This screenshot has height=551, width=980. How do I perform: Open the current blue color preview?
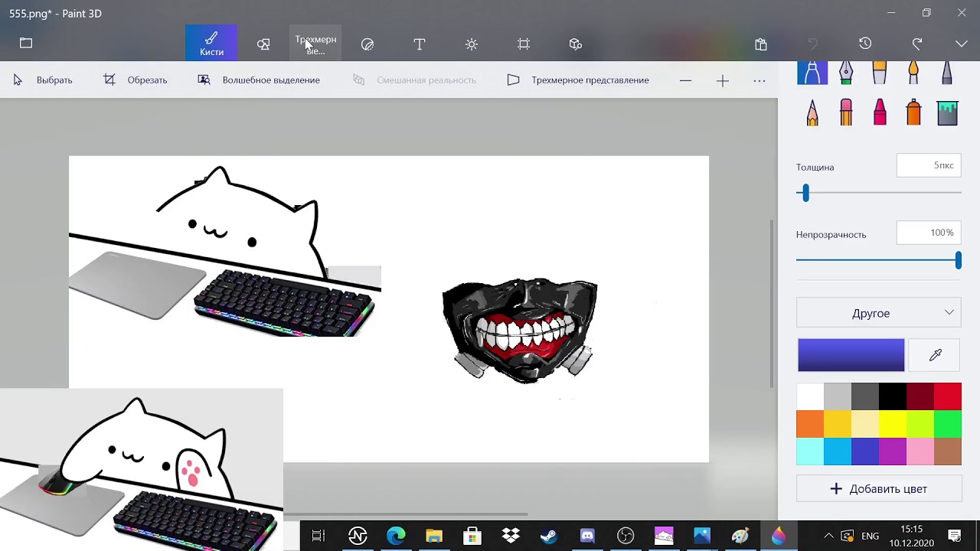pyautogui.click(x=851, y=355)
